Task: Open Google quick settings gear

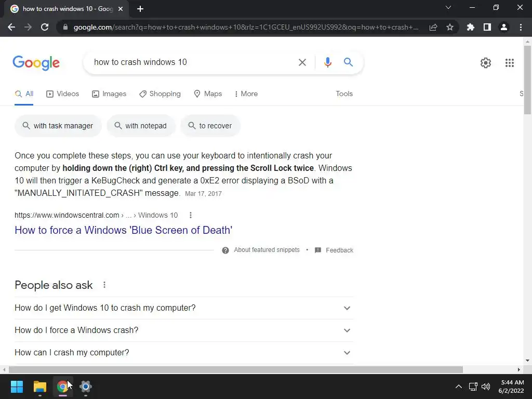Action: point(486,63)
